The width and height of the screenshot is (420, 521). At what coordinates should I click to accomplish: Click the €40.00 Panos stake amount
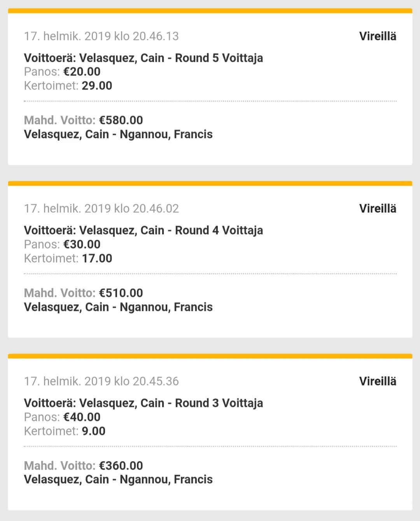[x=82, y=417]
